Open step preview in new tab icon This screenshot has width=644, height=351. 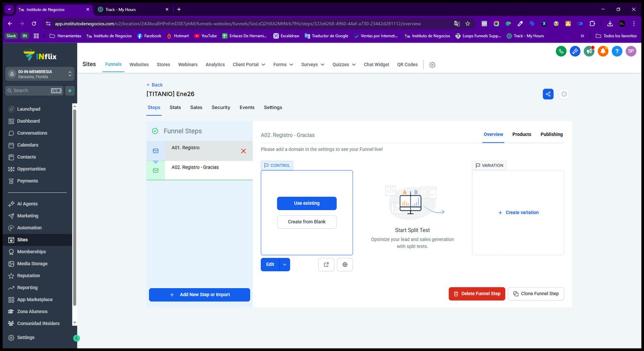tap(326, 264)
